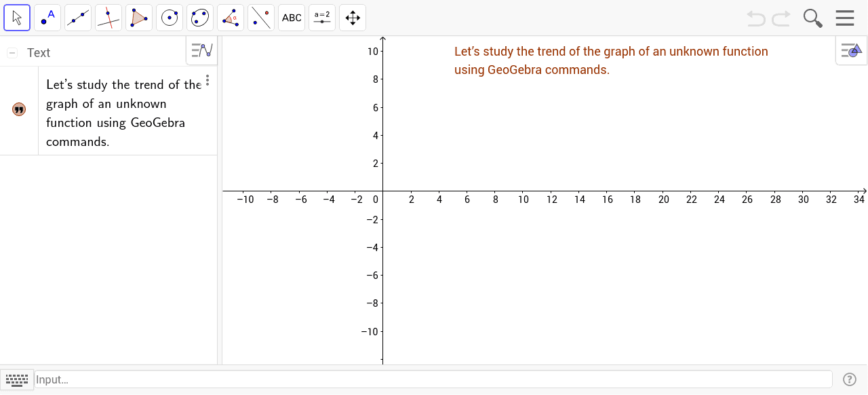Select the Angle tool
The height and width of the screenshot is (395, 868).
tap(231, 18)
